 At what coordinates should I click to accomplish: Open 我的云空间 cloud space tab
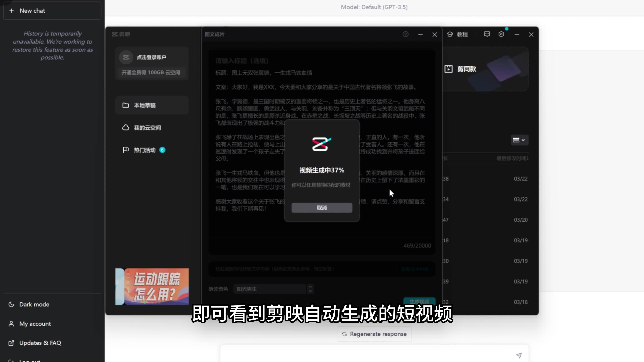152,128
